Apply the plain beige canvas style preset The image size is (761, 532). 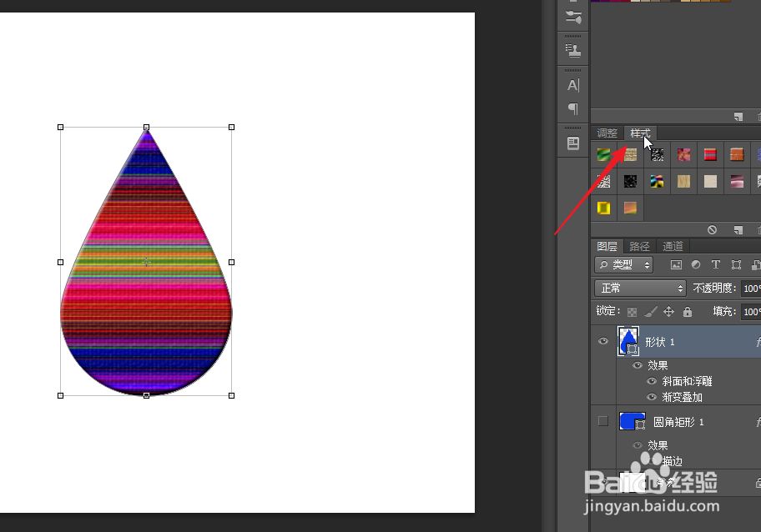coord(711,182)
